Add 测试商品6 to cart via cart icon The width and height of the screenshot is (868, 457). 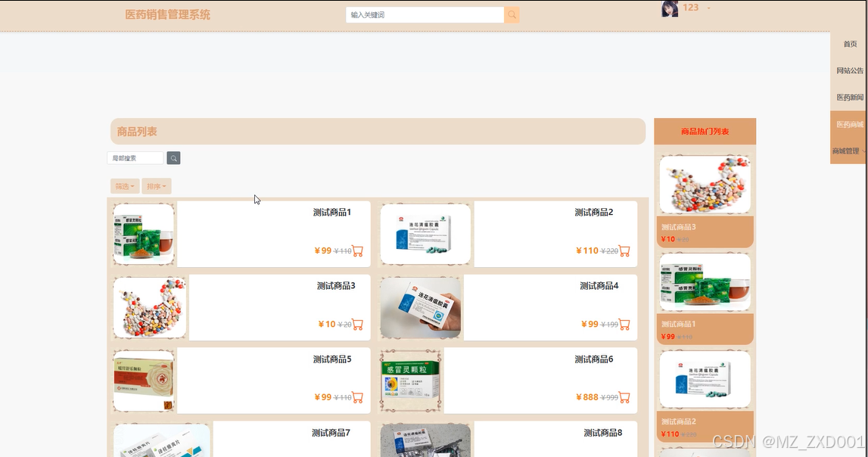coord(624,397)
